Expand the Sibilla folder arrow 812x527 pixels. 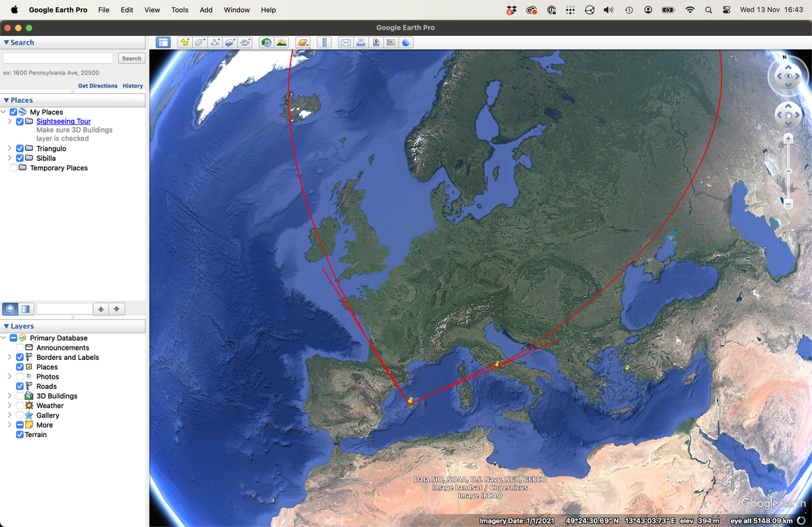[x=9, y=158]
